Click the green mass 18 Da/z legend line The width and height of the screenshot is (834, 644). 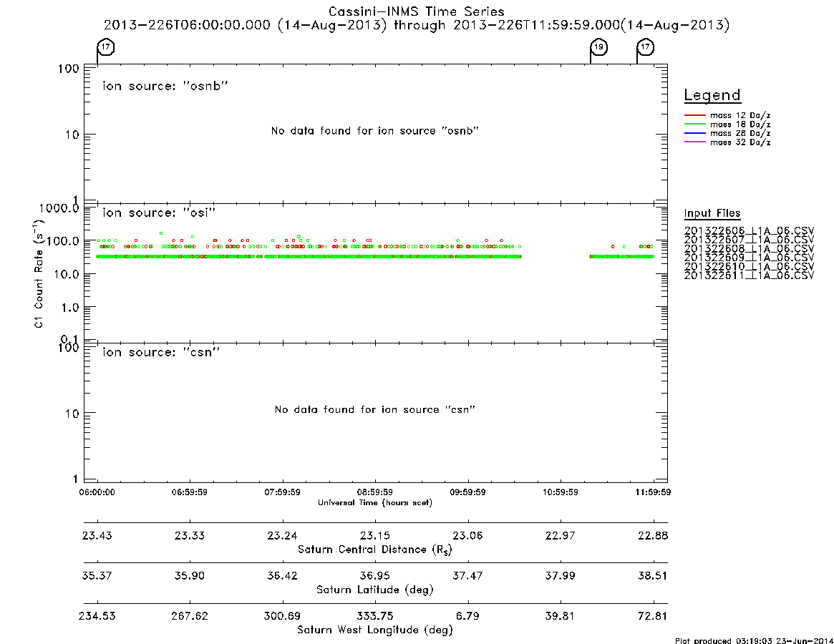694,125
